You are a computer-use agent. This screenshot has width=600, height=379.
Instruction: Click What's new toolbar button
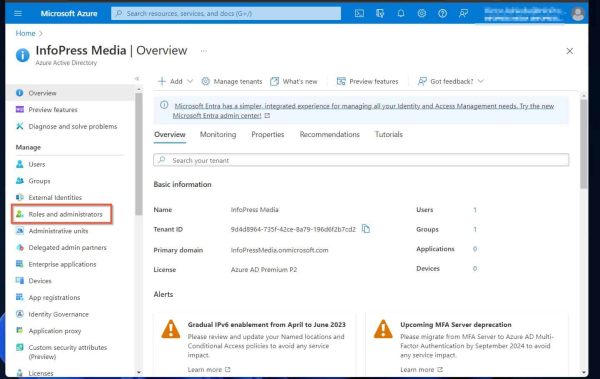coord(294,81)
